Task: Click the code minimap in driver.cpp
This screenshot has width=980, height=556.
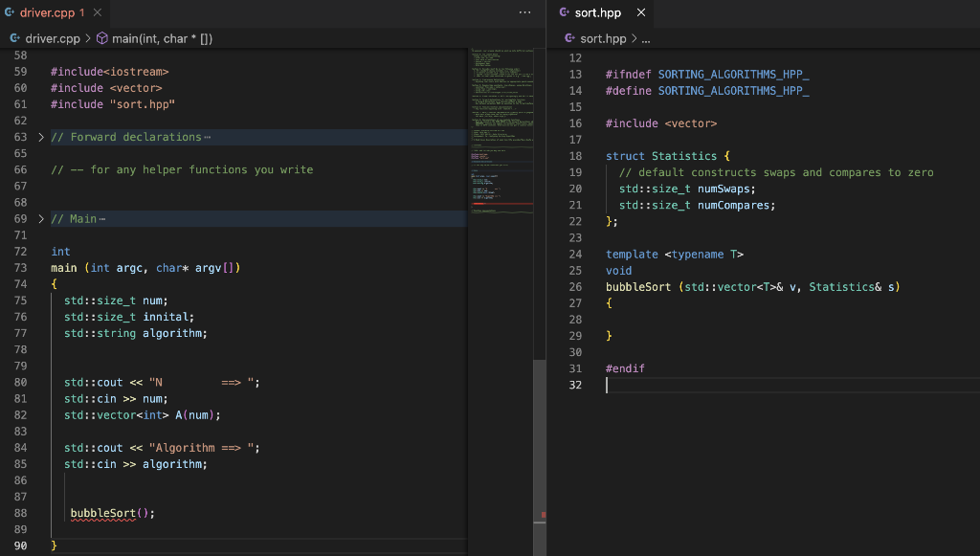Action: [x=501, y=131]
